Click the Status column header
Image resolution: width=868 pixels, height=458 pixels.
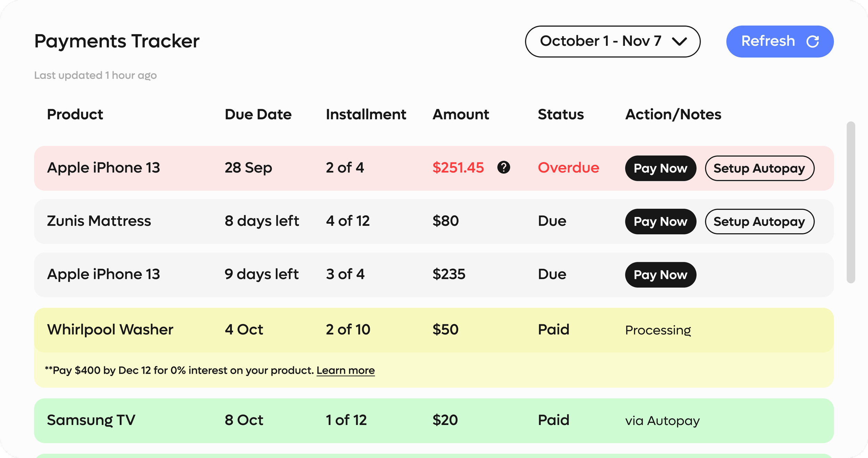click(x=561, y=114)
